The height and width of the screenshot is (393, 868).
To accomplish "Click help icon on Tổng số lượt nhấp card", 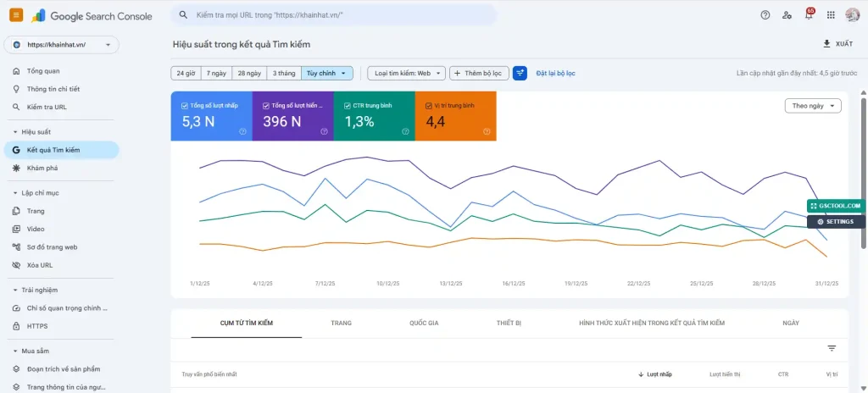I will click(242, 132).
